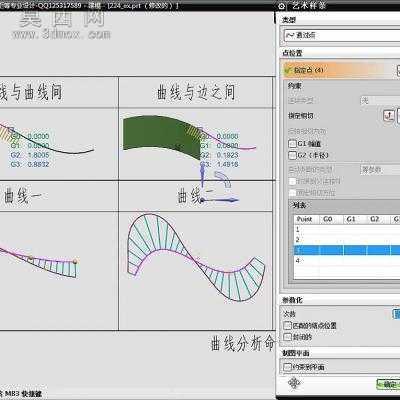
Task: Click the G2 value 1.8005 label
Action: (x=38, y=155)
